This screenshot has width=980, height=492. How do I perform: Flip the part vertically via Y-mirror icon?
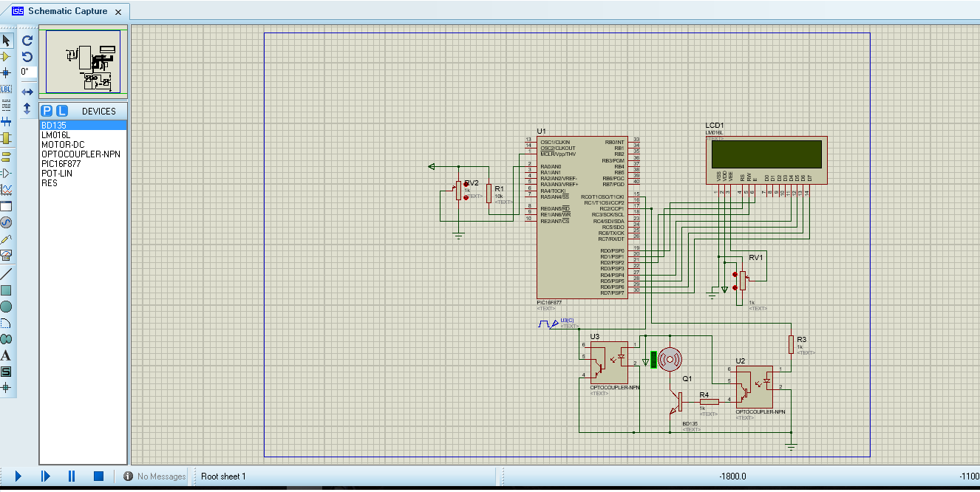27,108
